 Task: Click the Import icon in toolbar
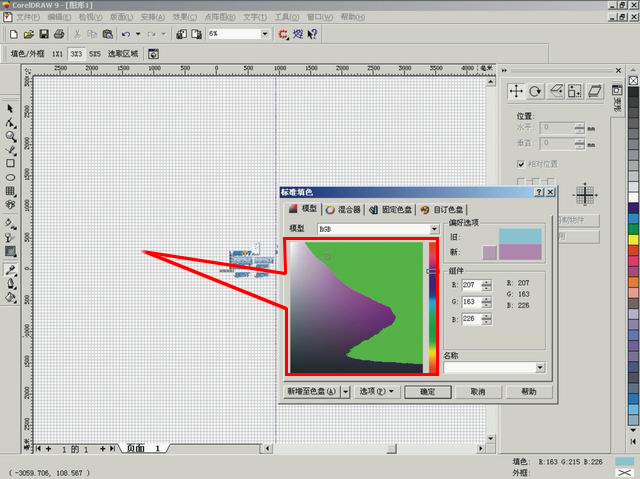(181, 34)
